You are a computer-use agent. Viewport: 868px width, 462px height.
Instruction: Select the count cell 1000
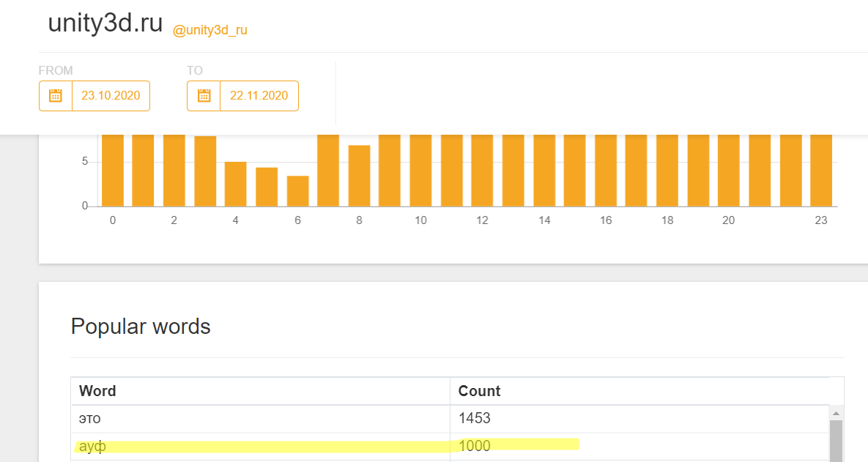640,447
